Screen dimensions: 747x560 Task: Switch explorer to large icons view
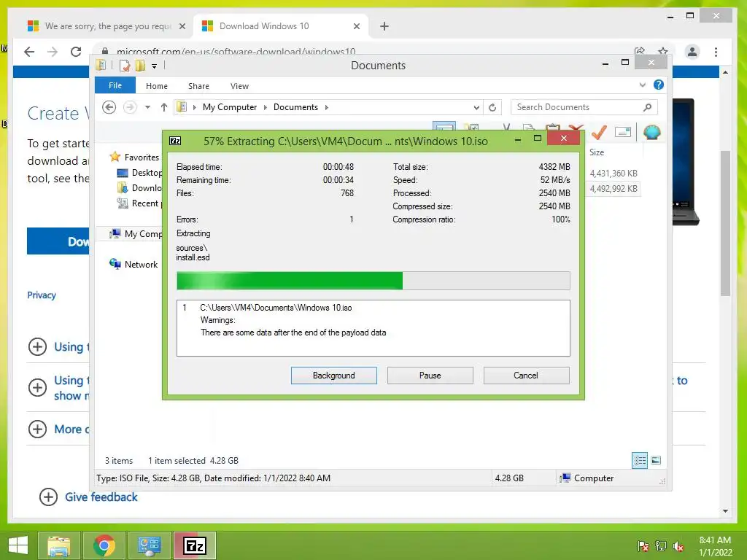point(656,460)
